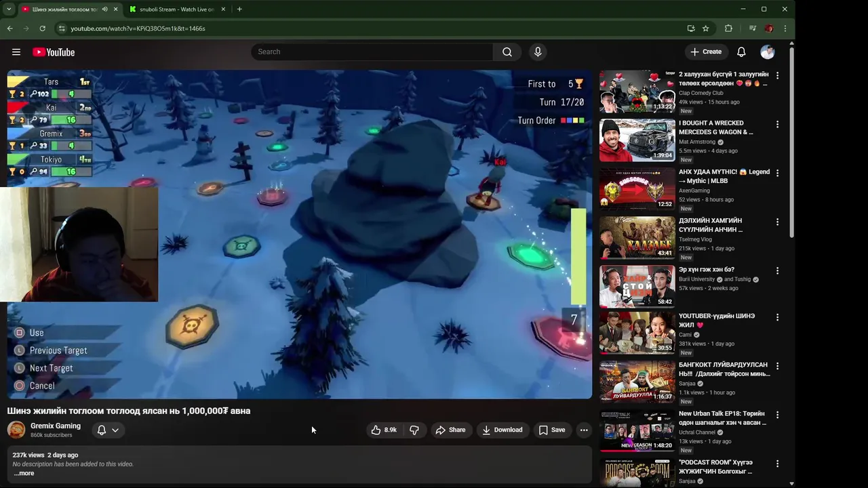Open the tab search dropdown arrow
The height and width of the screenshot is (488, 868).
[8, 9]
